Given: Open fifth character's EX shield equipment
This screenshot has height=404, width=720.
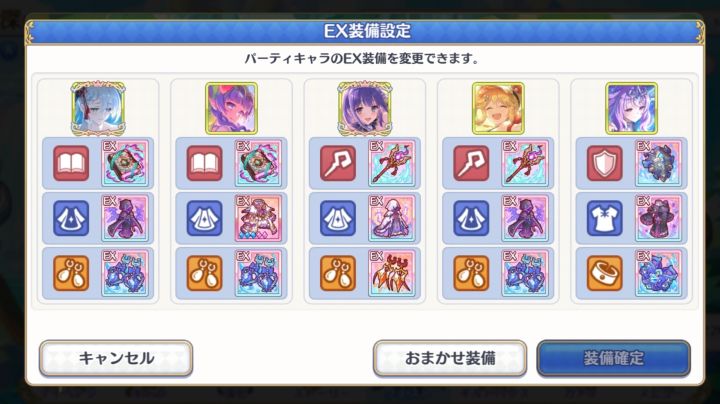Looking at the screenshot, I should [x=658, y=163].
